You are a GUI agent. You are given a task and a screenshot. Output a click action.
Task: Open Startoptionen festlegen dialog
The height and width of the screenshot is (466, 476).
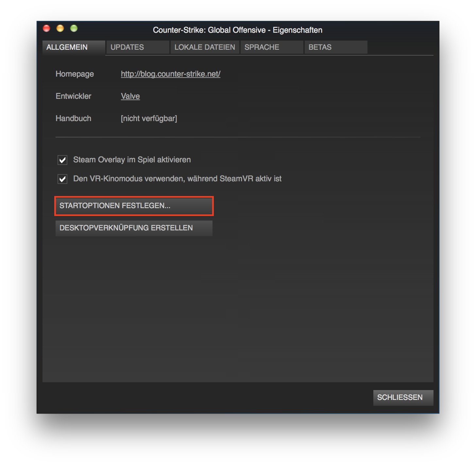[134, 206]
